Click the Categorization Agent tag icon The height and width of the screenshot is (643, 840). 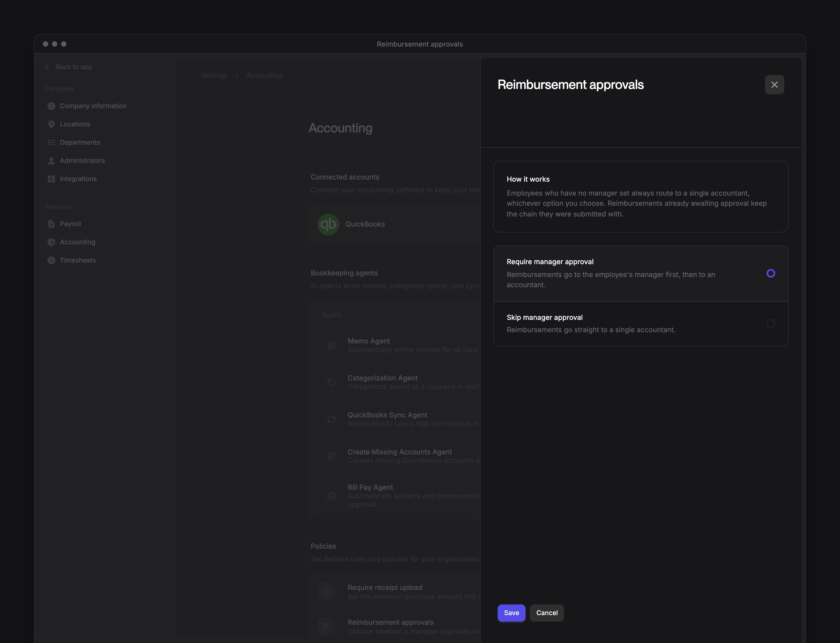tap(331, 382)
